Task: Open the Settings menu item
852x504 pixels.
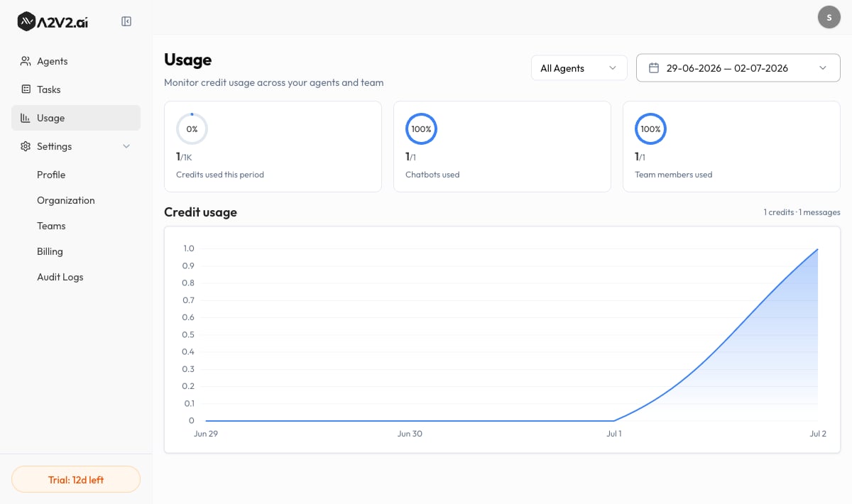Action: click(76, 146)
